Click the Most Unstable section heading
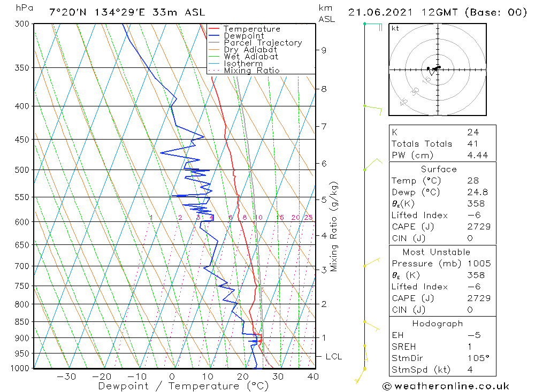Screen dimensions: 535x392 [x=437, y=252]
